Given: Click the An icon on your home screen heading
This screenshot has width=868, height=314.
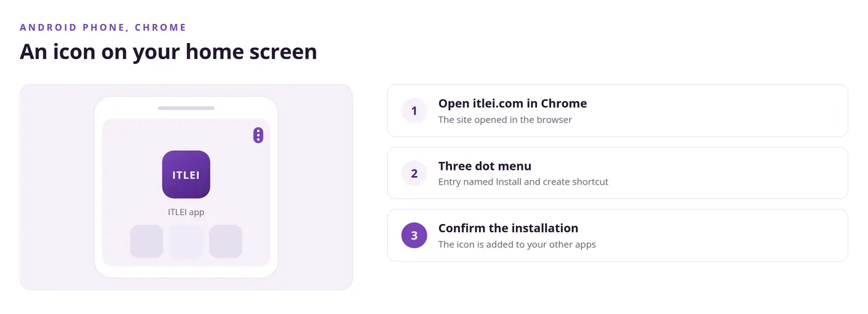Looking at the screenshot, I should point(168,51).
